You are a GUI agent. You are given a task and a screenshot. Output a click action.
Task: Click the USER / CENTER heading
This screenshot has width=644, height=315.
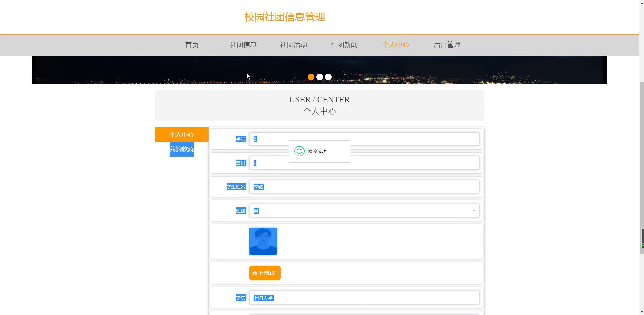coord(319,100)
